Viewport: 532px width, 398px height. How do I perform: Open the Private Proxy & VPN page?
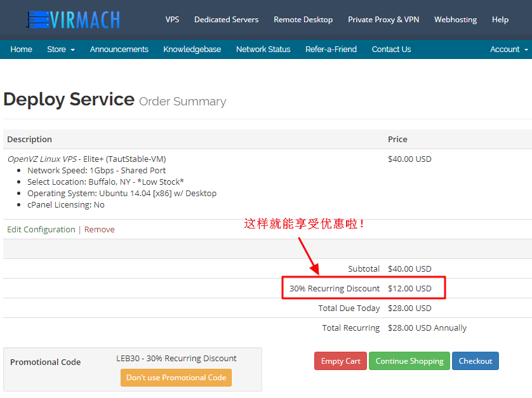click(x=383, y=20)
